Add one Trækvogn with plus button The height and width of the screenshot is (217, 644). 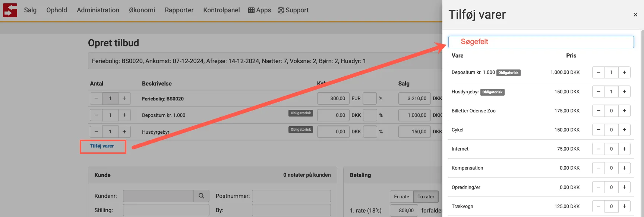[x=624, y=206]
